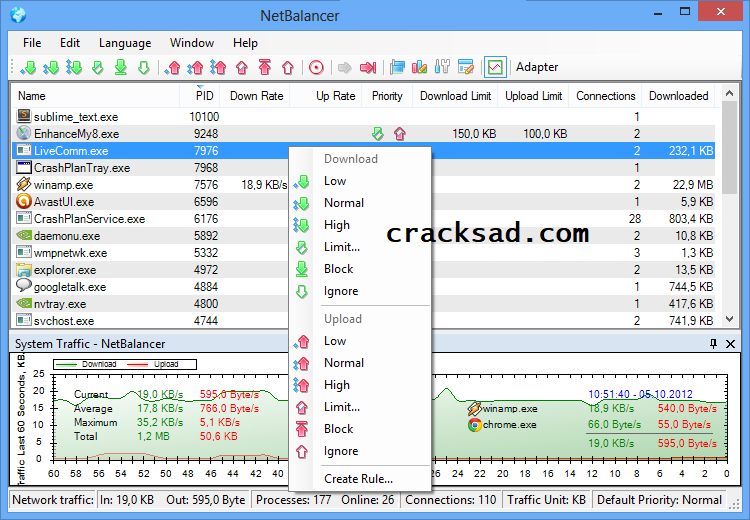750x520 pixels.
Task: Set download priority Low from the toolbar
Action: [x=28, y=67]
